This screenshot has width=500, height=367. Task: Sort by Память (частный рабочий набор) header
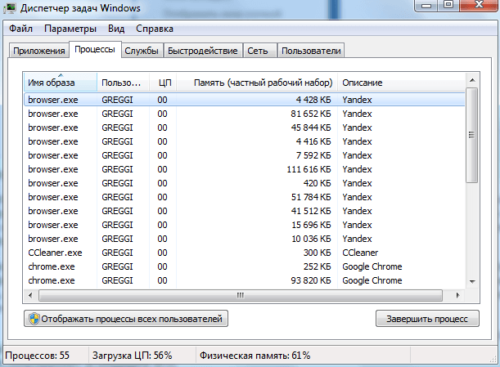(257, 82)
